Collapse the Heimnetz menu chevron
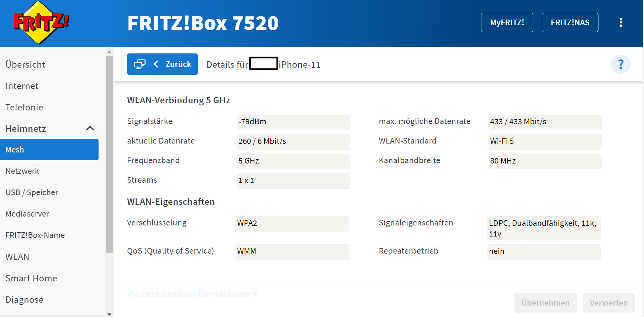Viewport: 644px width, 317px height. click(x=90, y=129)
